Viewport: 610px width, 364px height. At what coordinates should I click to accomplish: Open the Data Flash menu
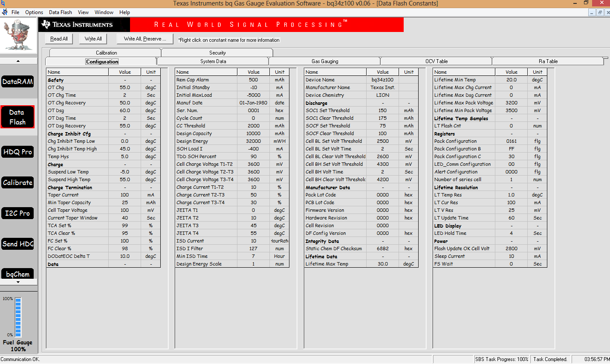click(61, 12)
